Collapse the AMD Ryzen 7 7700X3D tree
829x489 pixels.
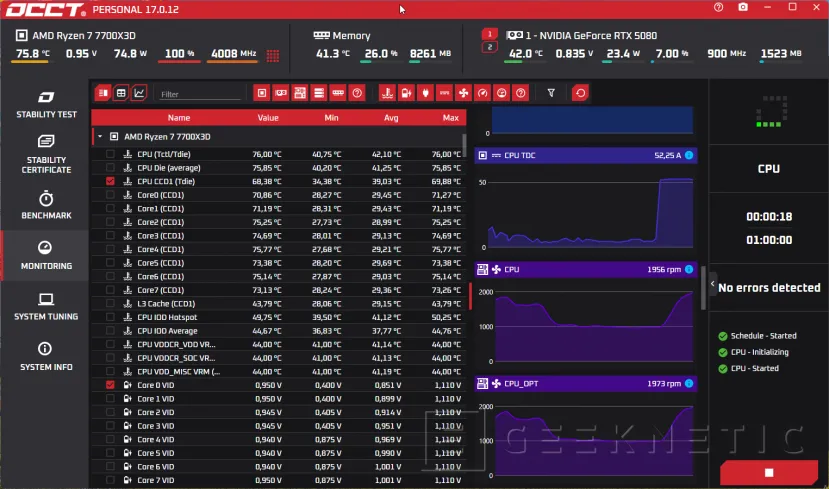[x=100, y=136]
